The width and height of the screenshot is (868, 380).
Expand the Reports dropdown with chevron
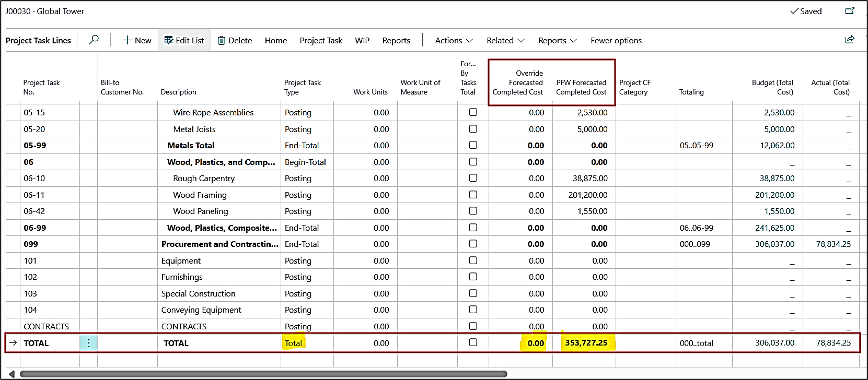(558, 40)
